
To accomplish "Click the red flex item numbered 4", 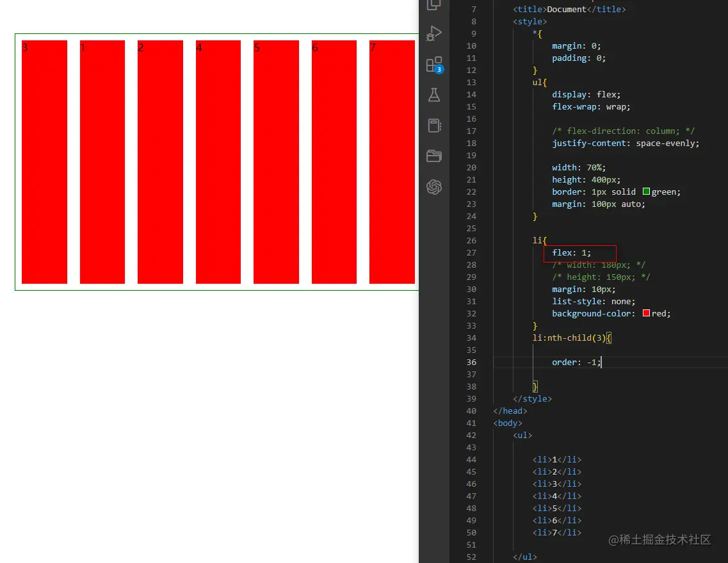I will tap(218, 161).
